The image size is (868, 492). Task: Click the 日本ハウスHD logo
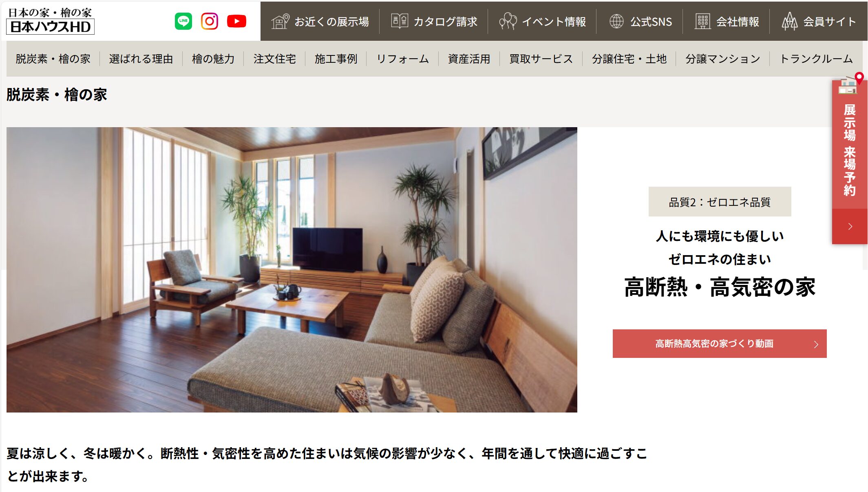51,21
